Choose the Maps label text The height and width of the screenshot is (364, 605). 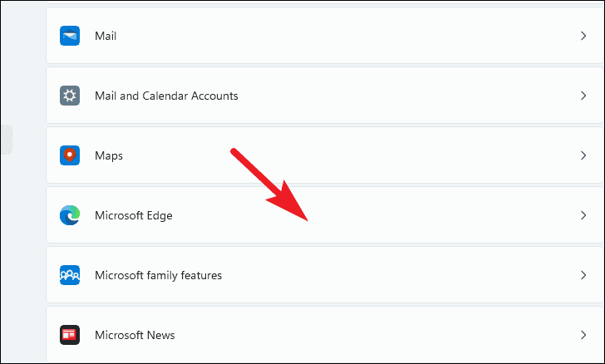[x=109, y=156]
